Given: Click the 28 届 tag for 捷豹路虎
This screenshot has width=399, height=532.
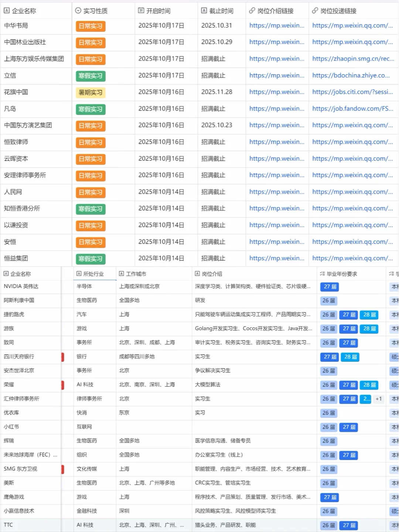Looking at the screenshot, I should tap(369, 315).
